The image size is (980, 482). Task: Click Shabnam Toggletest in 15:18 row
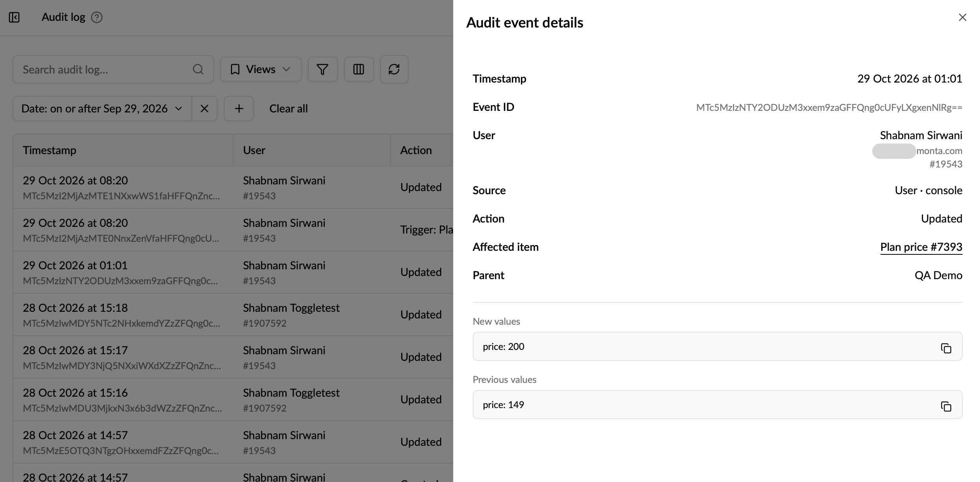[291, 308]
